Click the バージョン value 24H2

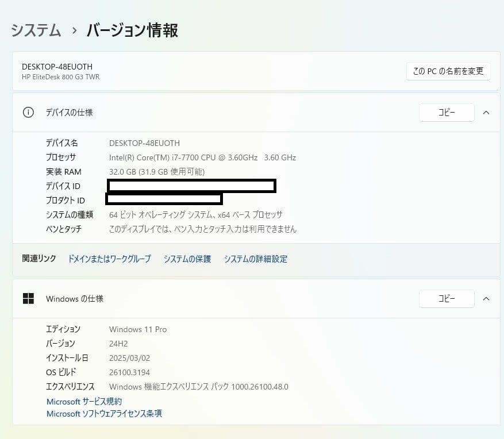(118, 344)
